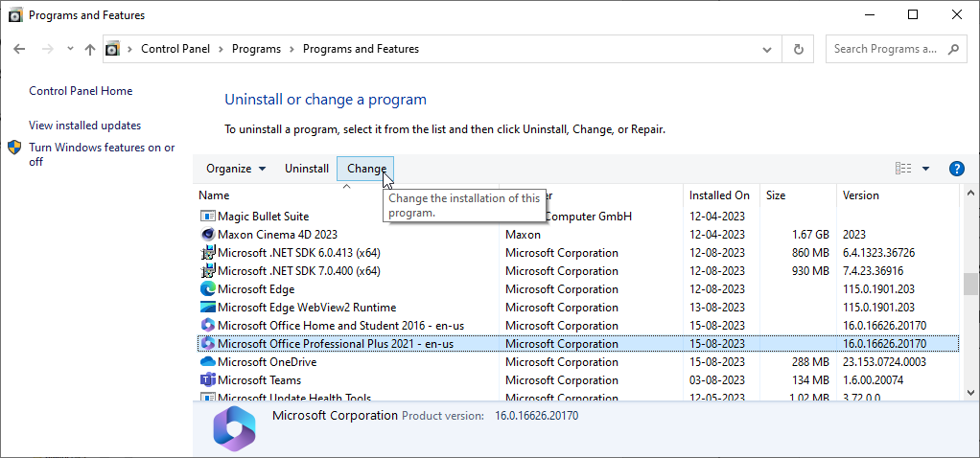Image resolution: width=980 pixels, height=458 pixels.
Task: Select Microsoft Office Home and Student 2016
Action: [x=340, y=326]
